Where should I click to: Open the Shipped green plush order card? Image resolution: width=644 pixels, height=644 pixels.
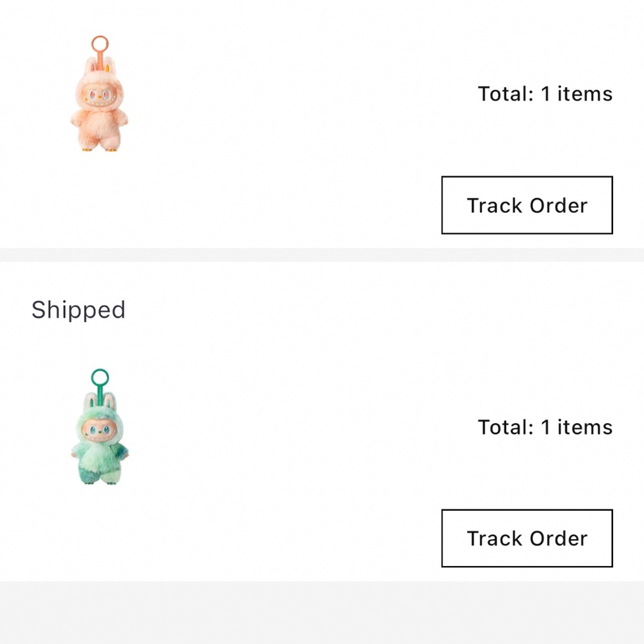[x=322, y=421]
